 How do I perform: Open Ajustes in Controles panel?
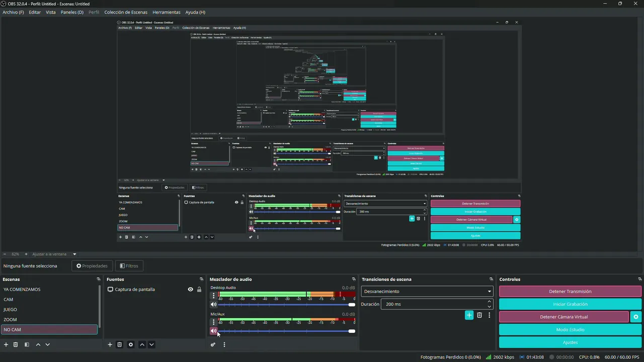click(x=570, y=342)
